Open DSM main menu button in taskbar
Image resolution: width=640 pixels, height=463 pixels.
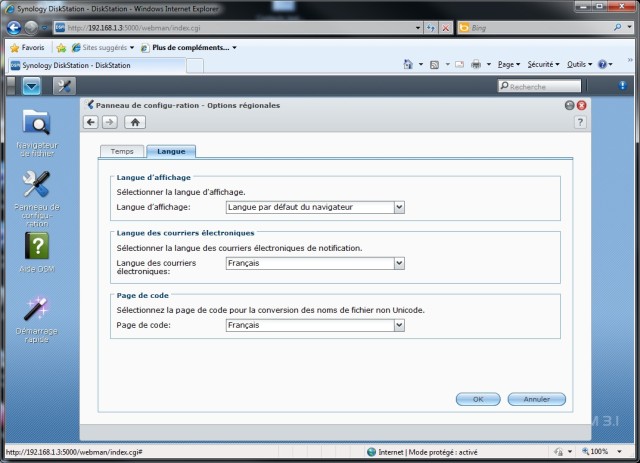pos(33,86)
